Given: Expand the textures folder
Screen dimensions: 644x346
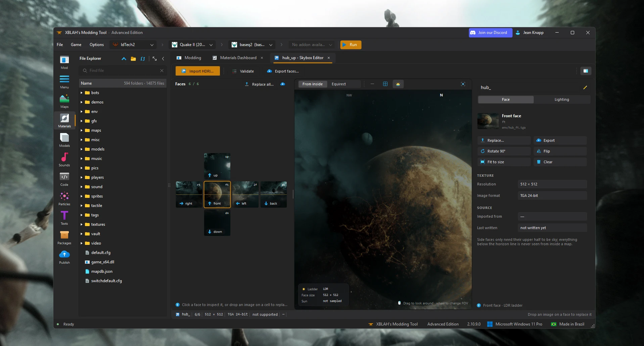Looking at the screenshot, I should tap(81, 224).
